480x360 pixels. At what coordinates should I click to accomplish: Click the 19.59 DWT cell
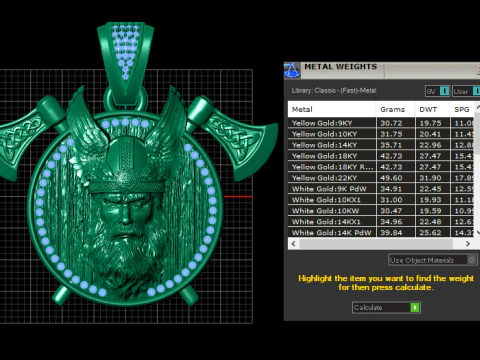433,211
